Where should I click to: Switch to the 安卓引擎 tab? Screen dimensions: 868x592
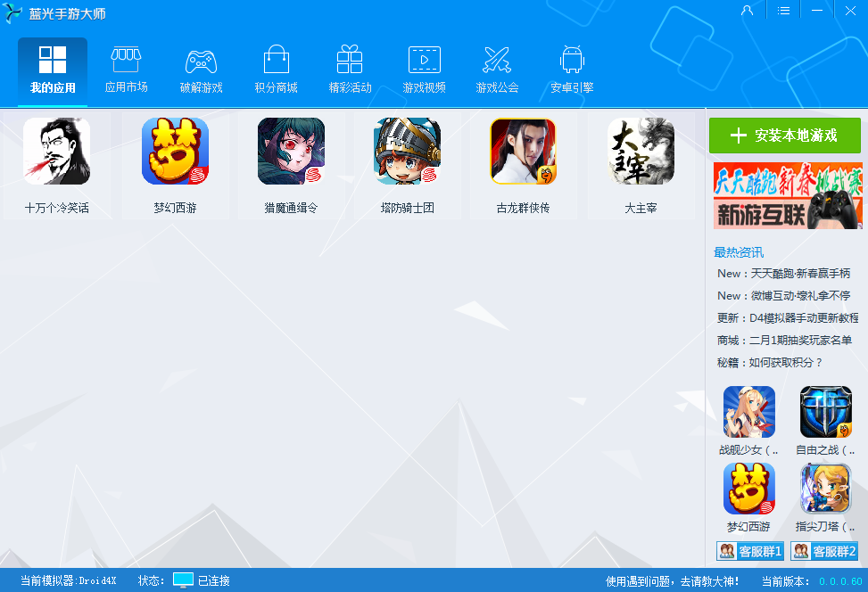572,70
